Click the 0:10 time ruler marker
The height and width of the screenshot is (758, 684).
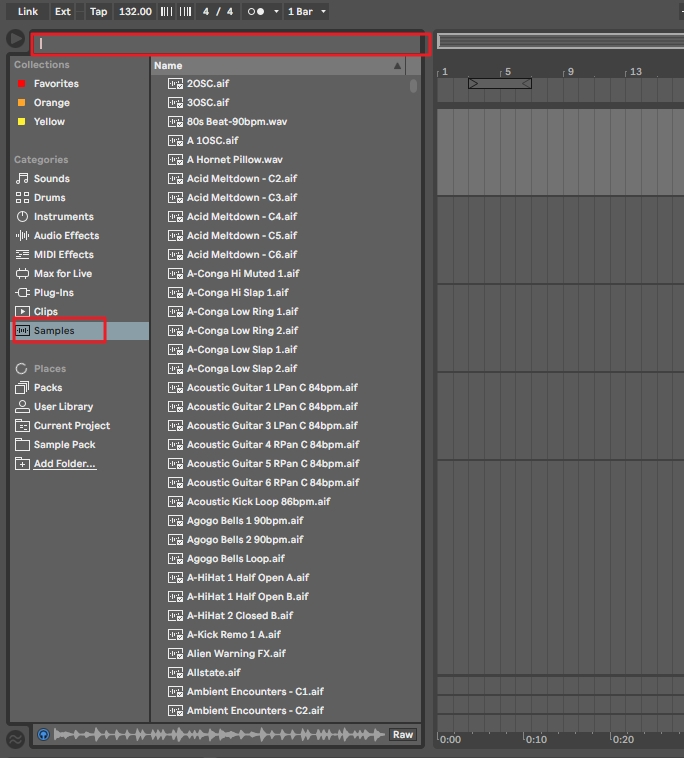(x=536, y=740)
